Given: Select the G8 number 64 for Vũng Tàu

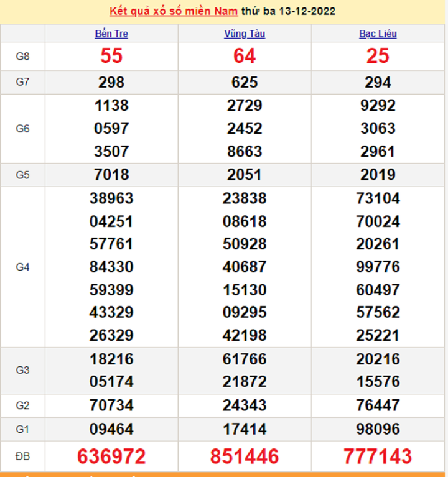Looking at the screenshot, I should (x=245, y=57).
